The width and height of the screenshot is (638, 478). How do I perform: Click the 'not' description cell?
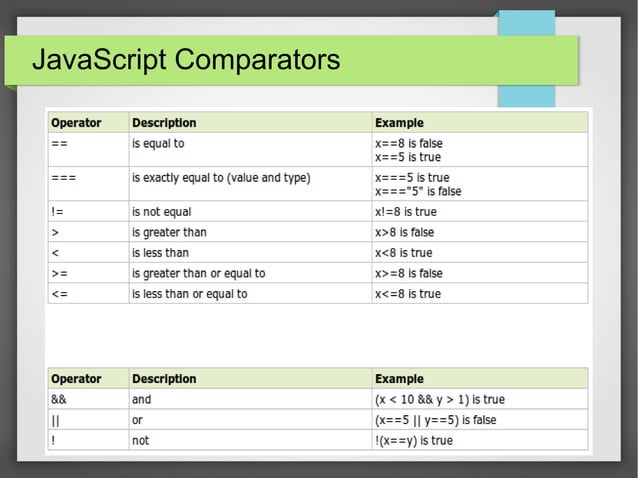click(140, 441)
